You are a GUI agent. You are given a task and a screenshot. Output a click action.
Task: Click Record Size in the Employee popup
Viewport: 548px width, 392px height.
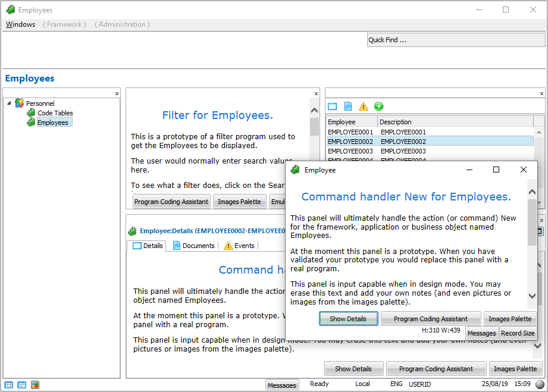(x=518, y=333)
